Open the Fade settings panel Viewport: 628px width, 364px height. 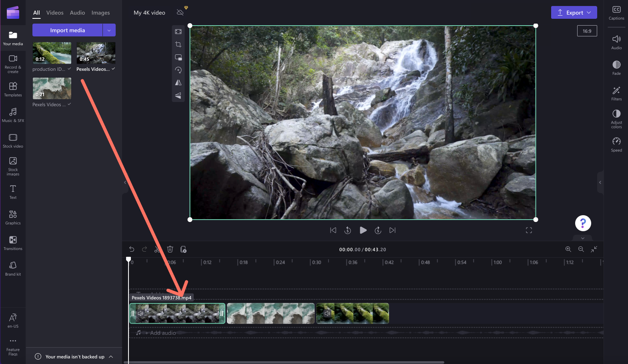(616, 68)
